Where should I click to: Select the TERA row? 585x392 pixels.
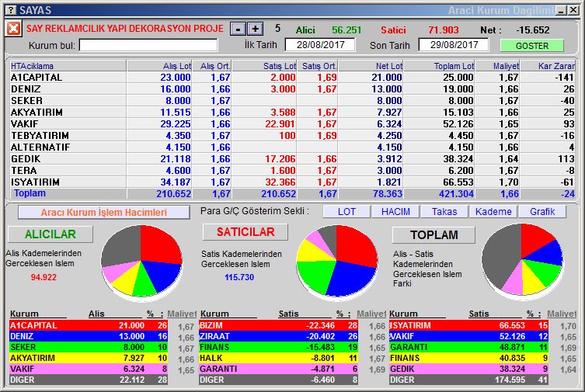[x=292, y=170]
